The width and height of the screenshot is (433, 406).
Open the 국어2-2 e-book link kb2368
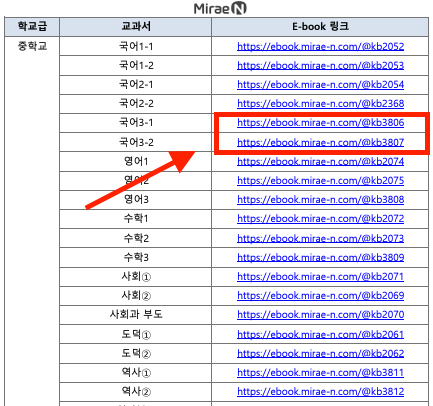tap(320, 103)
